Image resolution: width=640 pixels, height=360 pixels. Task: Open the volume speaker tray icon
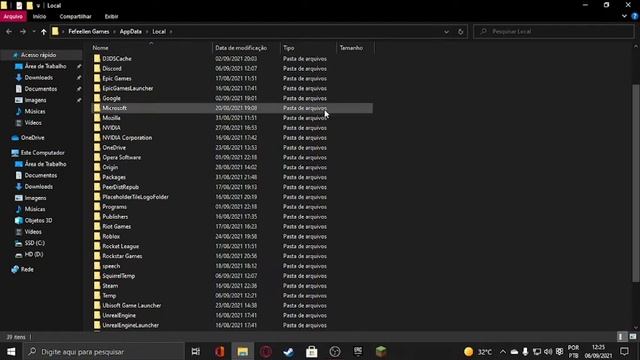tap(548, 351)
